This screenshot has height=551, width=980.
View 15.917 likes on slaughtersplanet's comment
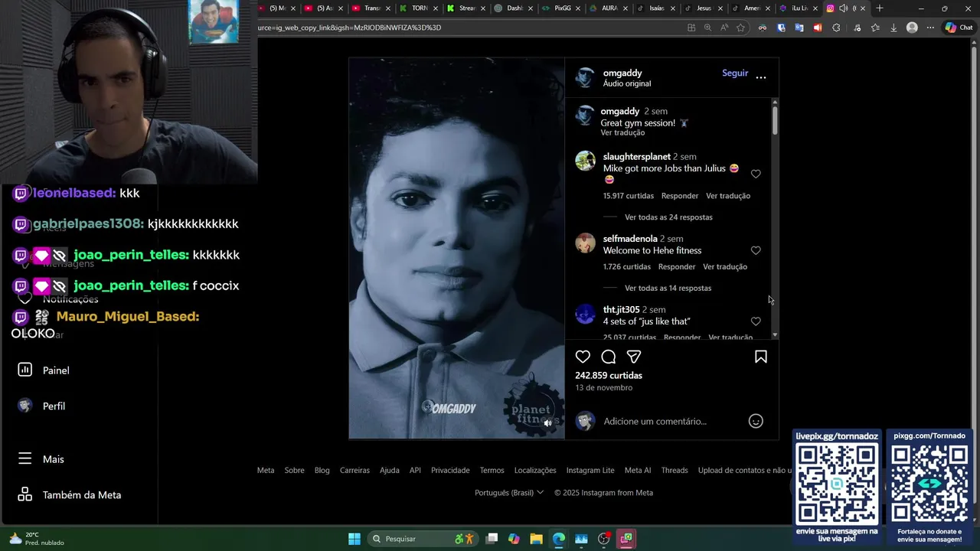[629, 196]
